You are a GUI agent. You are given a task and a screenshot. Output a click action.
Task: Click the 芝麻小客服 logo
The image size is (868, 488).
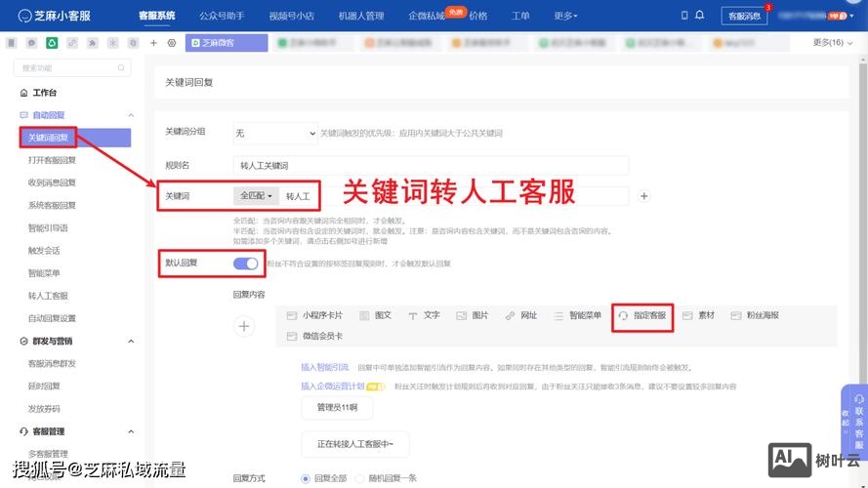pos(55,16)
